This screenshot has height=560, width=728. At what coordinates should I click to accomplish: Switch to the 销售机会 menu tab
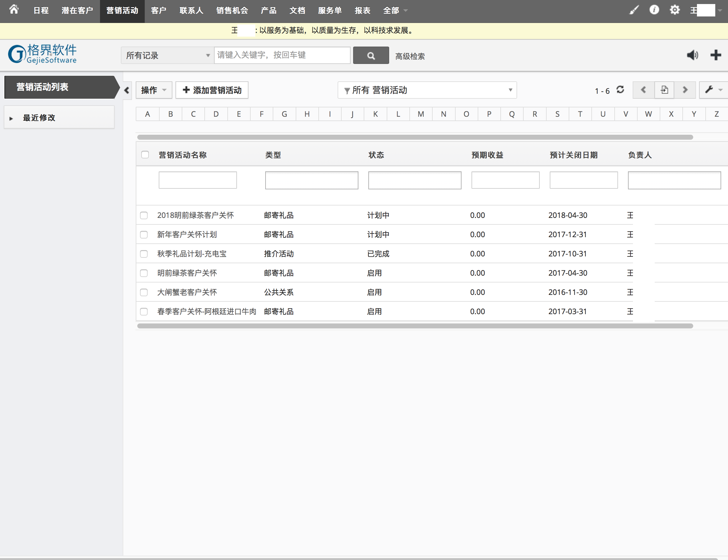click(232, 10)
